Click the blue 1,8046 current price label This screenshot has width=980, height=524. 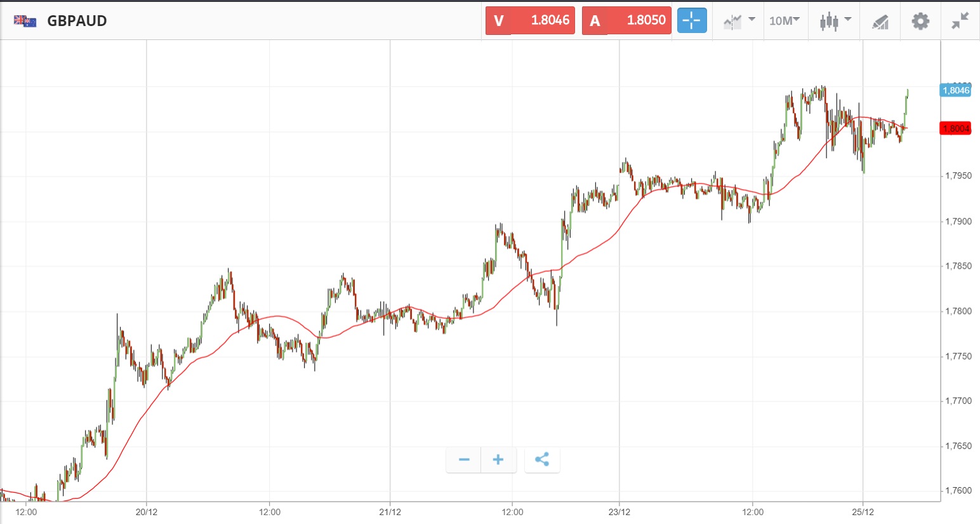(956, 90)
